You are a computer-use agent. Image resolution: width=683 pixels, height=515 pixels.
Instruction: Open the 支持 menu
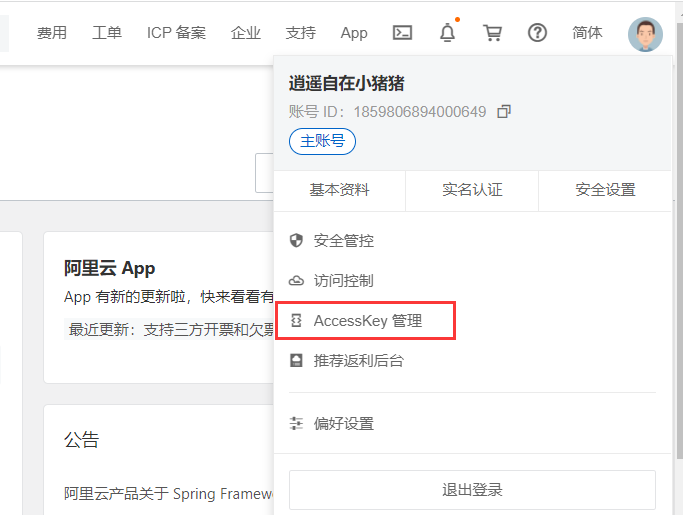click(301, 33)
